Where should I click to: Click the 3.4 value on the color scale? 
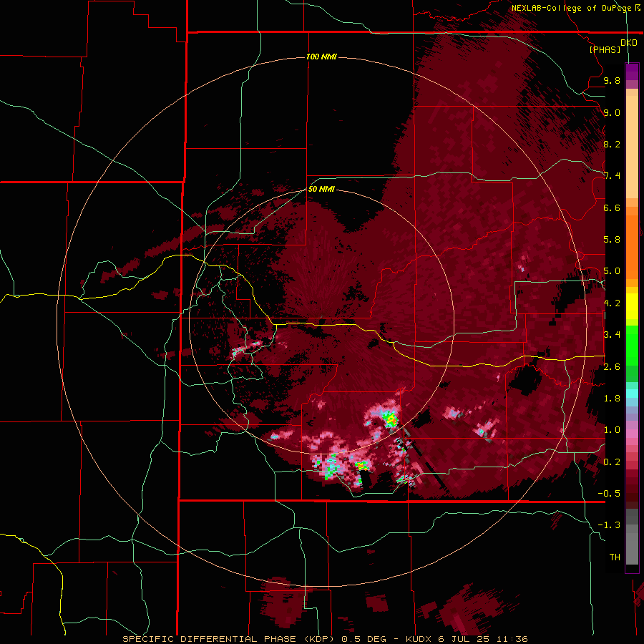pos(612,335)
